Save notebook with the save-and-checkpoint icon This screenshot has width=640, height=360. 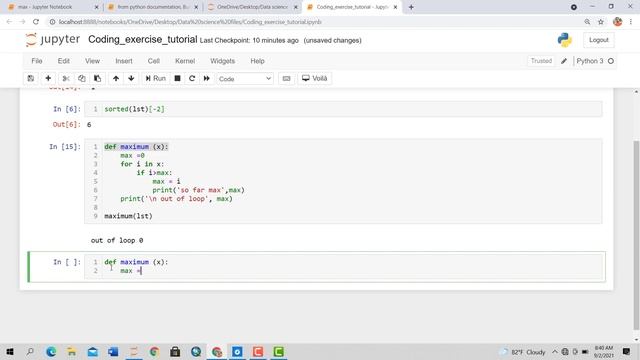pos(31,78)
